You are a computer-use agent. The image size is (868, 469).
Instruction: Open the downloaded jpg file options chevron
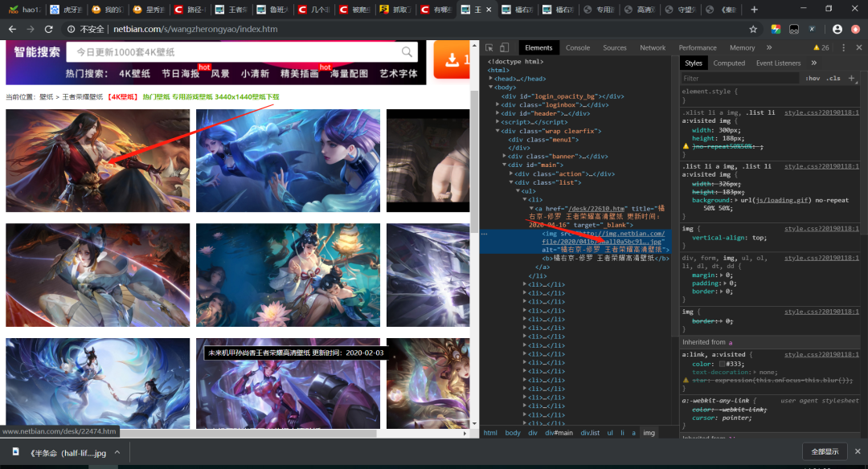(117, 452)
